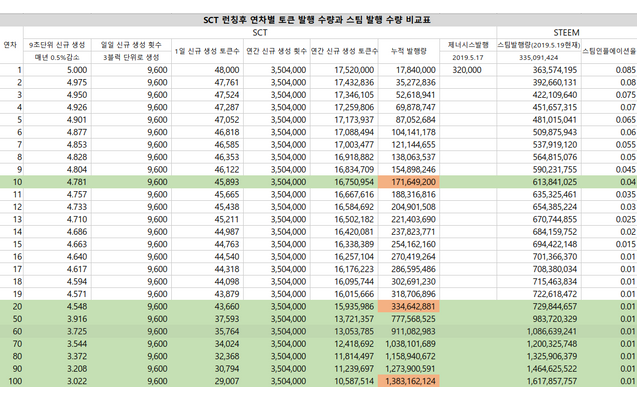The width and height of the screenshot is (644, 394).
Task: Click the 537,919,120 Steem cell
Action: 555,145
